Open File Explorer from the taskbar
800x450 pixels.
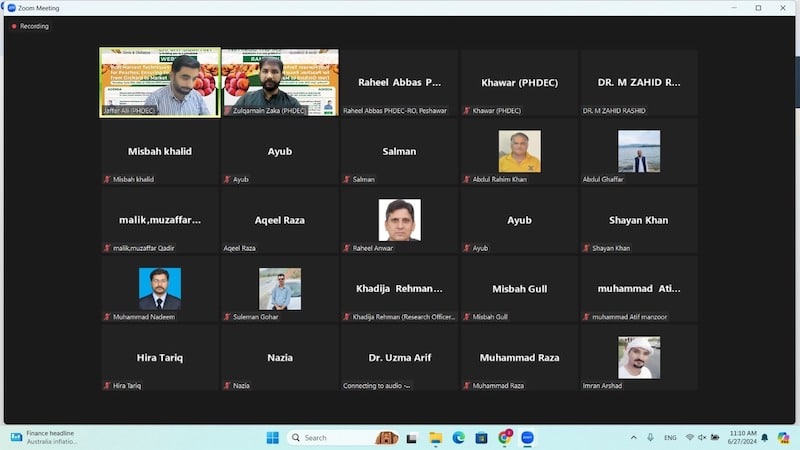click(436, 437)
